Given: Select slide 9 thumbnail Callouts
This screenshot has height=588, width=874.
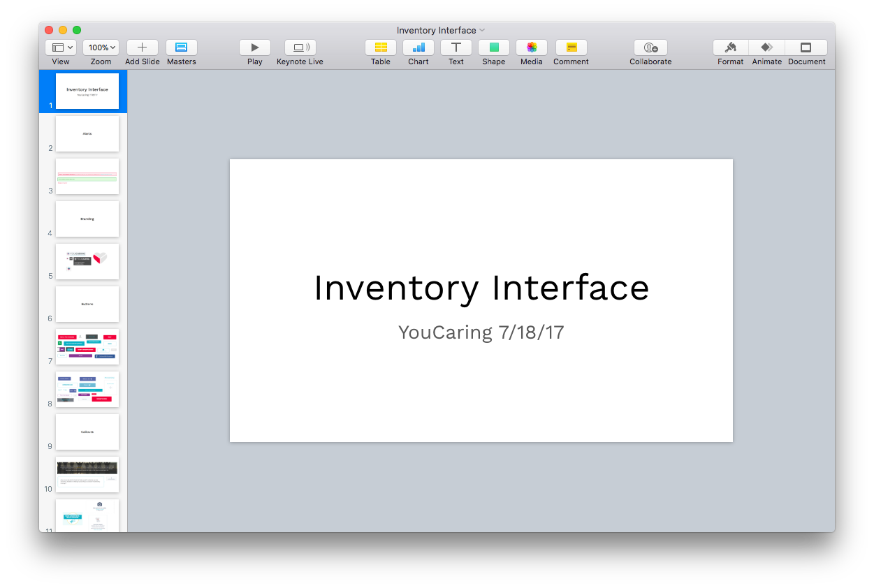Looking at the screenshot, I should (87, 432).
